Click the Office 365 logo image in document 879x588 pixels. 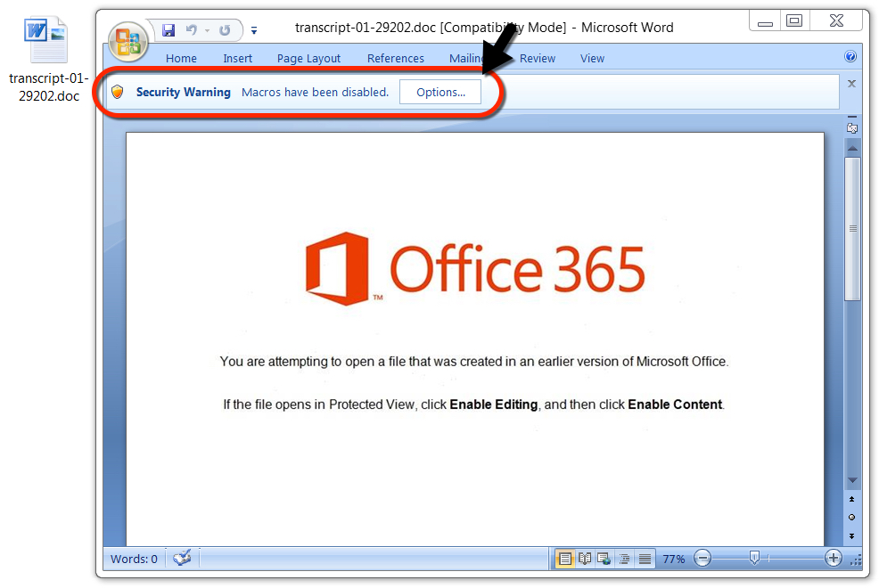(475, 269)
